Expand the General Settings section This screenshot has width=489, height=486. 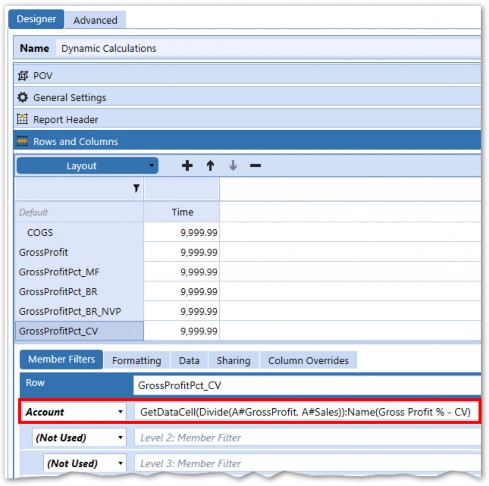[x=247, y=98]
